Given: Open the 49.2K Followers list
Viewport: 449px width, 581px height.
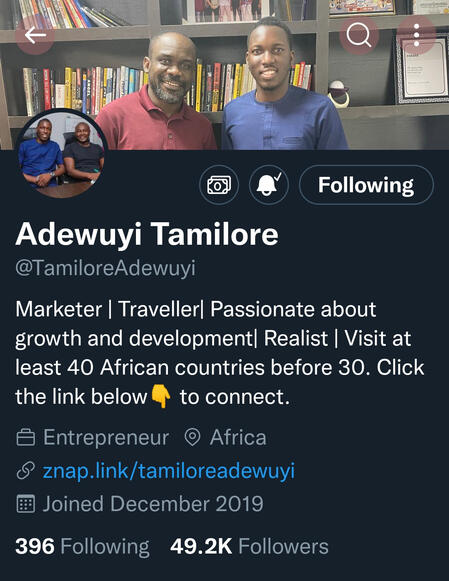Looking at the screenshot, I should coord(249,547).
